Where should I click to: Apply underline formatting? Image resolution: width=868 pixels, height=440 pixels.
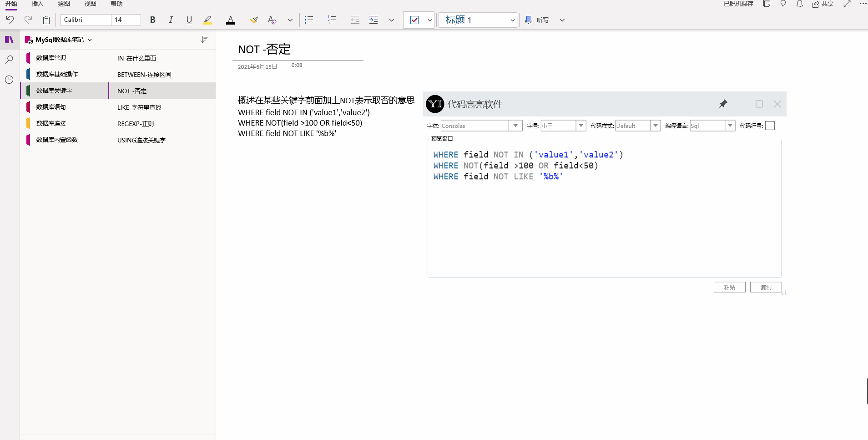point(189,20)
